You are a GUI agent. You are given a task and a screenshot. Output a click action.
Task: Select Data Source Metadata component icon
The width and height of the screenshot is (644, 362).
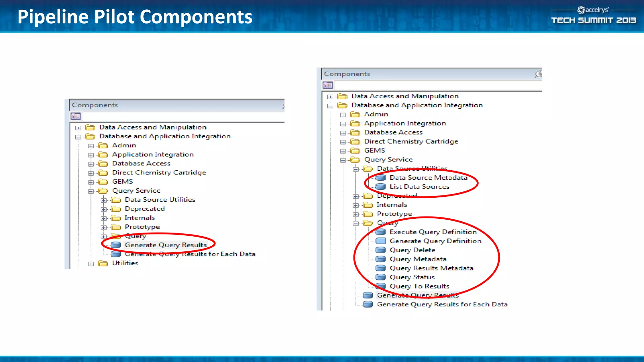[380, 178]
